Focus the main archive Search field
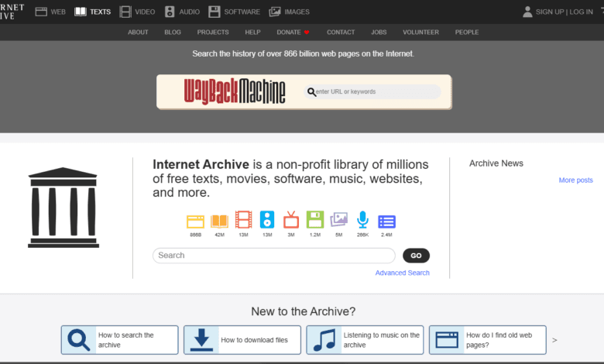 pos(274,256)
